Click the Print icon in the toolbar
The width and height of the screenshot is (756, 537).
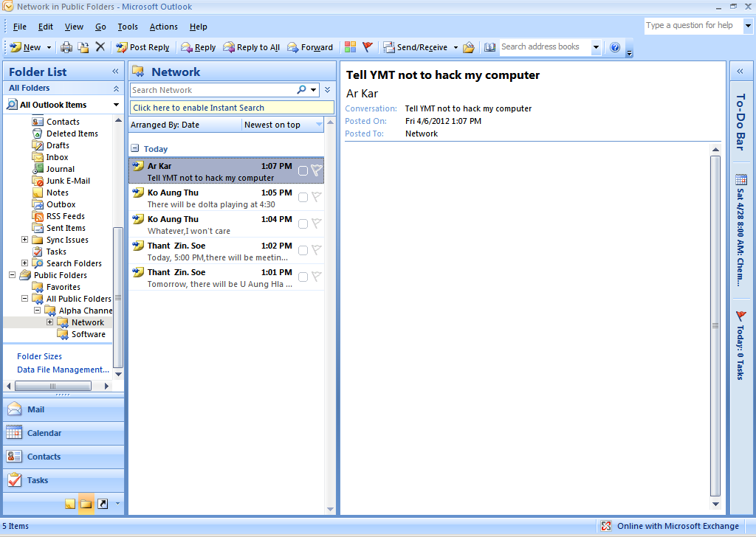(x=66, y=47)
